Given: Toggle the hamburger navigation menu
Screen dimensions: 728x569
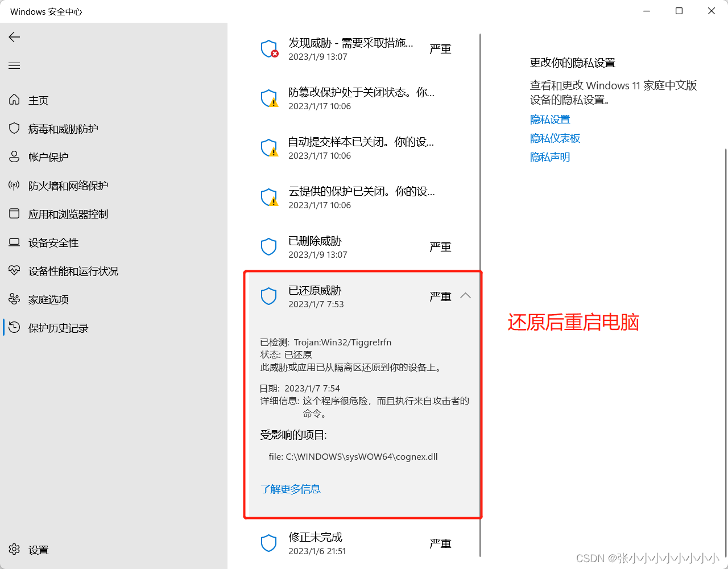Looking at the screenshot, I should pos(14,66).
